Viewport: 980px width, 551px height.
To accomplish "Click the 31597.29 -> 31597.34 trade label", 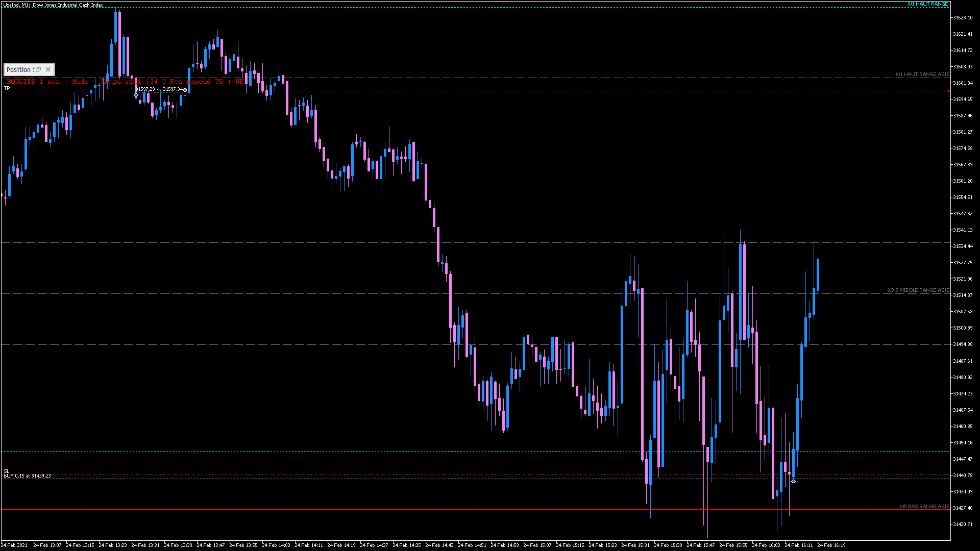I will coord(159,89).
